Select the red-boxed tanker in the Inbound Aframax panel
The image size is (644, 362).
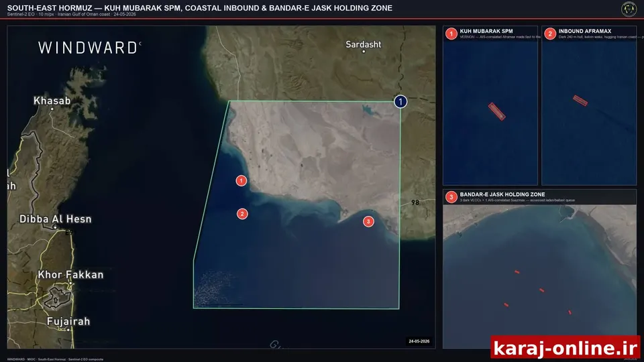(x=580, y=101)
